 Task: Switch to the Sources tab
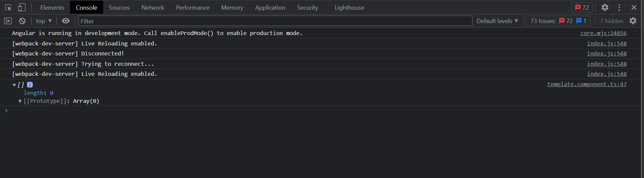pyautogui.click(x=119, y=7)
